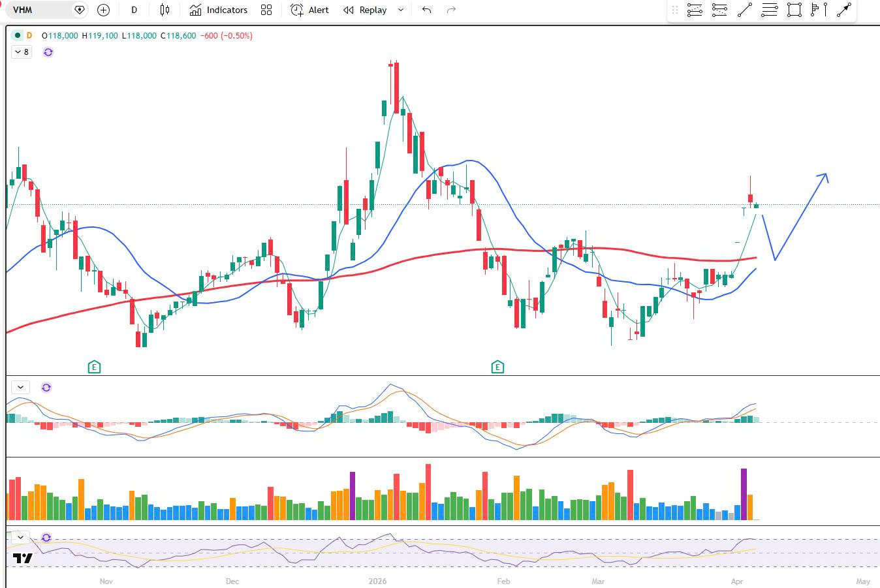
Task: Open the Indicators menu
Action: tap(219, 10)
